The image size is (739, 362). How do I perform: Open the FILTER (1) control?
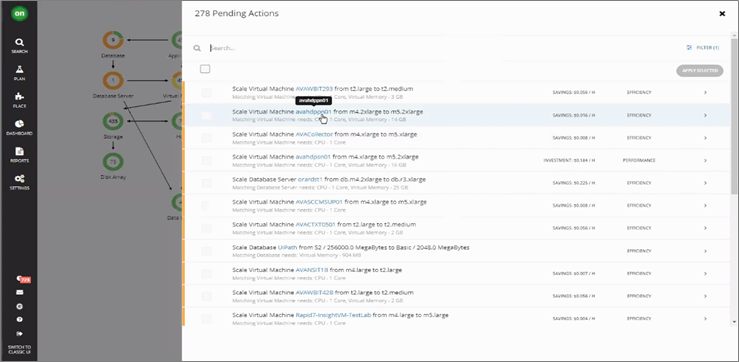pyautogui.click(x=703, y=48)
